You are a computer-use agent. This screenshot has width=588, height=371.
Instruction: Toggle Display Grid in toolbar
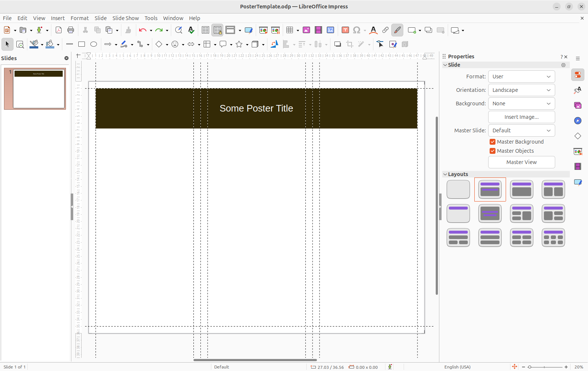point(205,30)
